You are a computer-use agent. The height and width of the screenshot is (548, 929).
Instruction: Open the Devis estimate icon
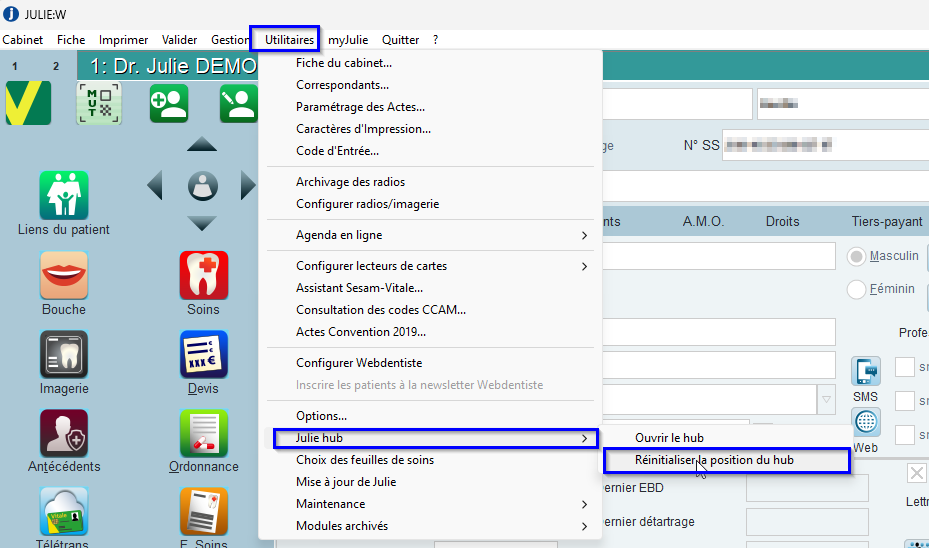pos(204,354)
